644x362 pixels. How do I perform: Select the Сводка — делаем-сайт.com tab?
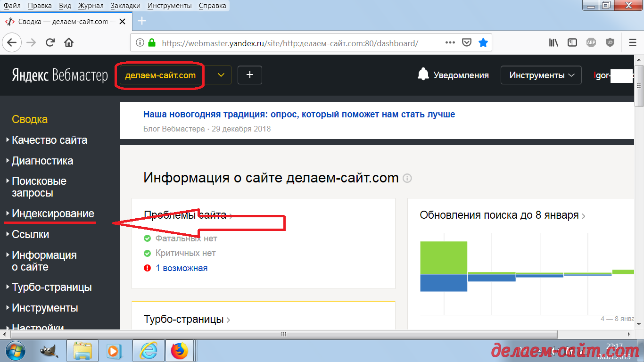(66, 22)
